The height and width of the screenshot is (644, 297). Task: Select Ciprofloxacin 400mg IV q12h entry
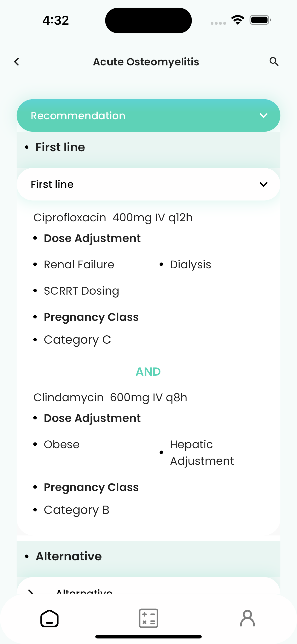(113, 217)
